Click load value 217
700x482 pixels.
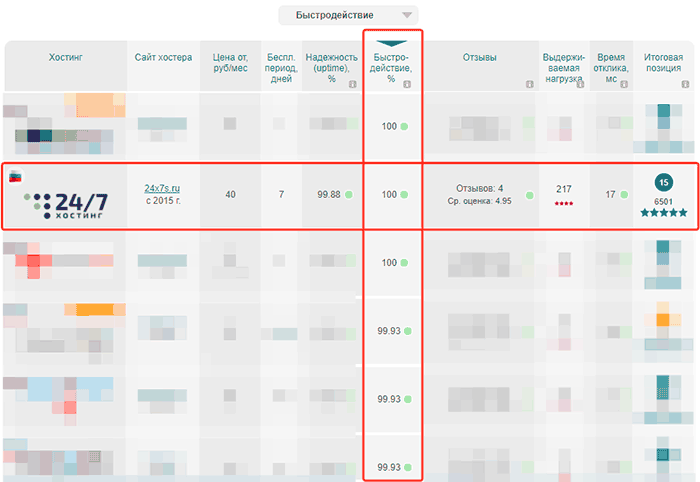[x=564, y=189]
